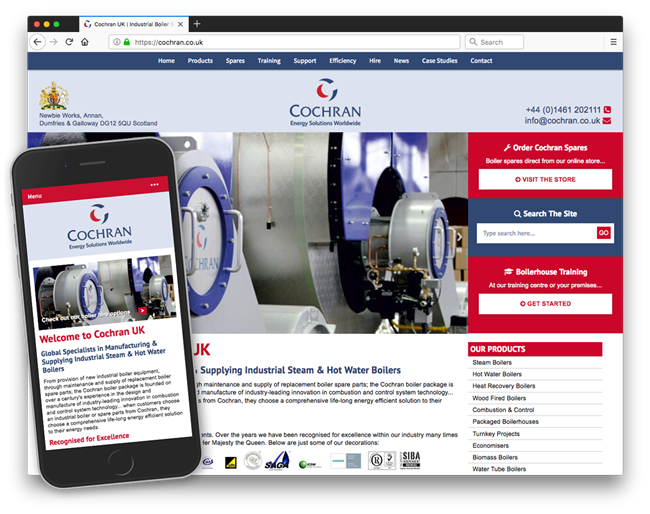Click the royal coat of arms crest
The width and height of the screenshot is (650, 514).
[x=53, y=96]
